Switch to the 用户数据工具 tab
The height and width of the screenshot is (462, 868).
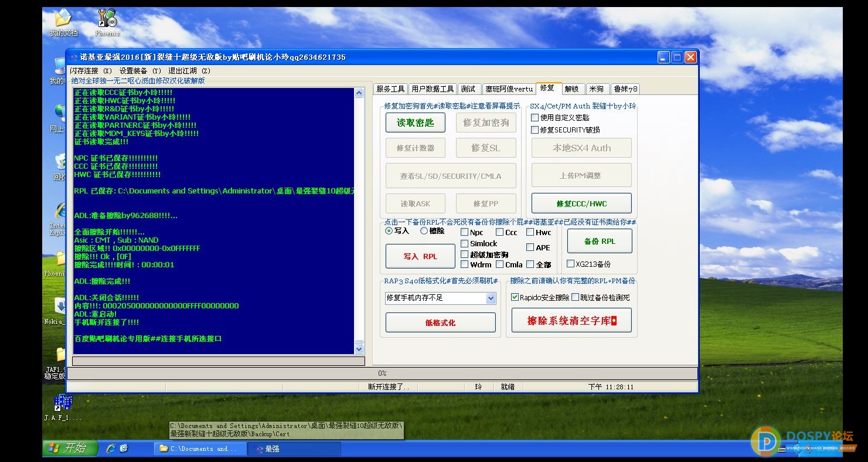point(433,89)
